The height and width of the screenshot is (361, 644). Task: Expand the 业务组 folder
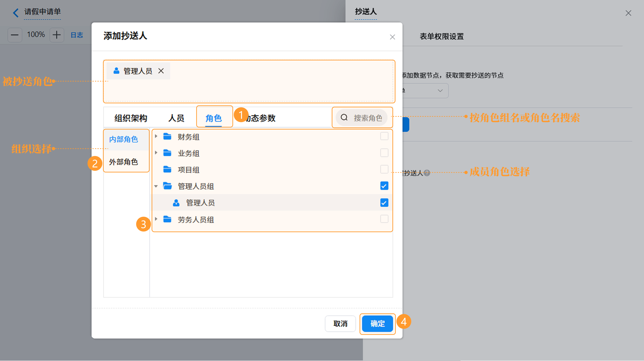[x=156, y=153]
